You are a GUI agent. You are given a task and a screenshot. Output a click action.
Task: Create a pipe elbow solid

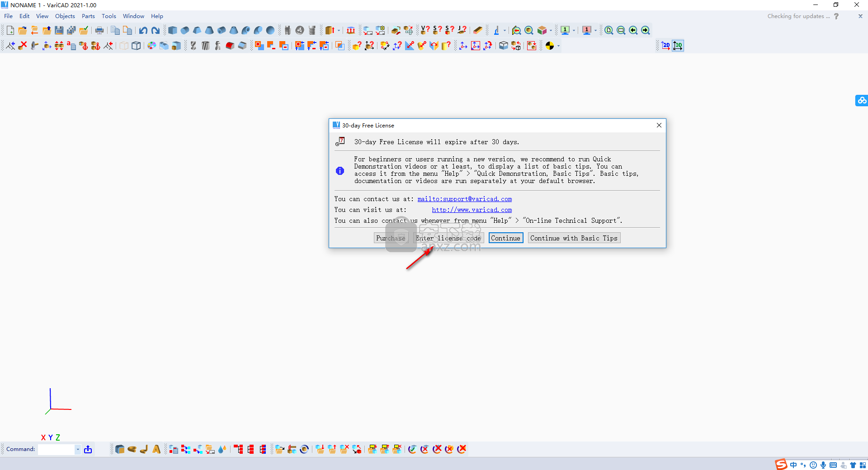246,30
